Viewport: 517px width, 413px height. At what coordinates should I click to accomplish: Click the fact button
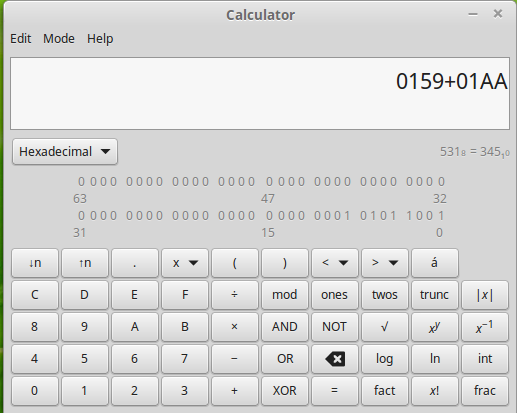pyautogui.click(x=385, y=391)
